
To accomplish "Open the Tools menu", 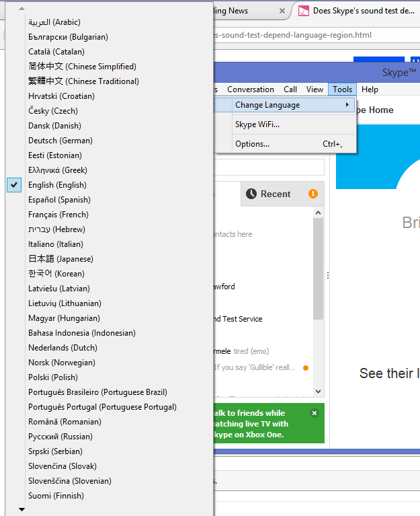I will tap(342, 89).
